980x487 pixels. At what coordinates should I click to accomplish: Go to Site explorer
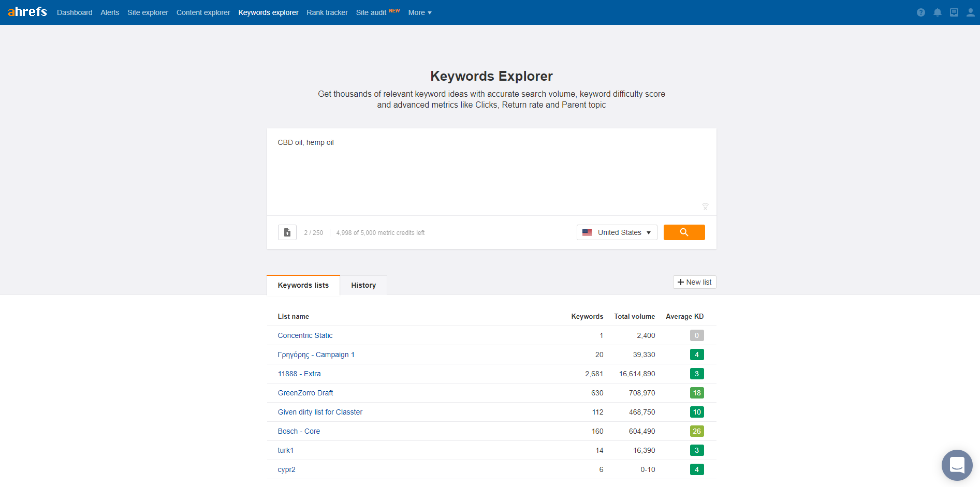point(148,12)
